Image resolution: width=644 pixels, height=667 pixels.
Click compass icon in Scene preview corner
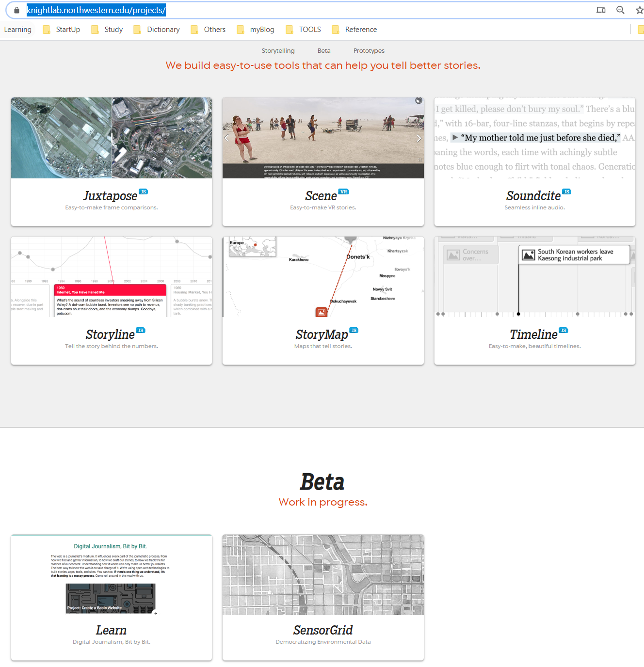(x=419, y=101)
